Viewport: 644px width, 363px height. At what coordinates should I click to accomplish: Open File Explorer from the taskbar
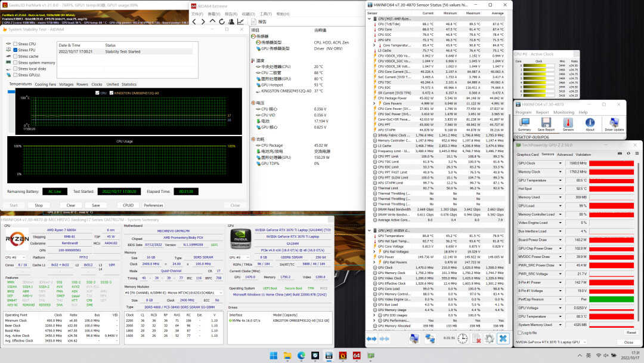pyautogui.click(x=287, y=356)
